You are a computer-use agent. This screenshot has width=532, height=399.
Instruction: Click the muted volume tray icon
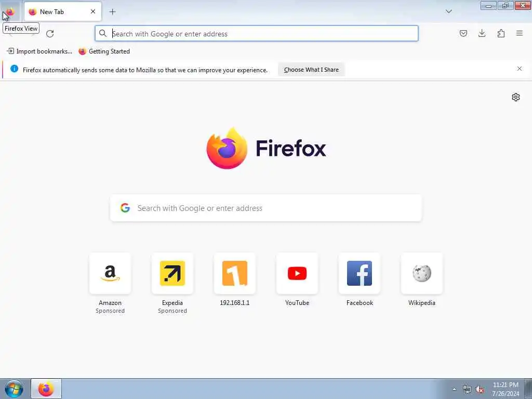click(480, 390)
